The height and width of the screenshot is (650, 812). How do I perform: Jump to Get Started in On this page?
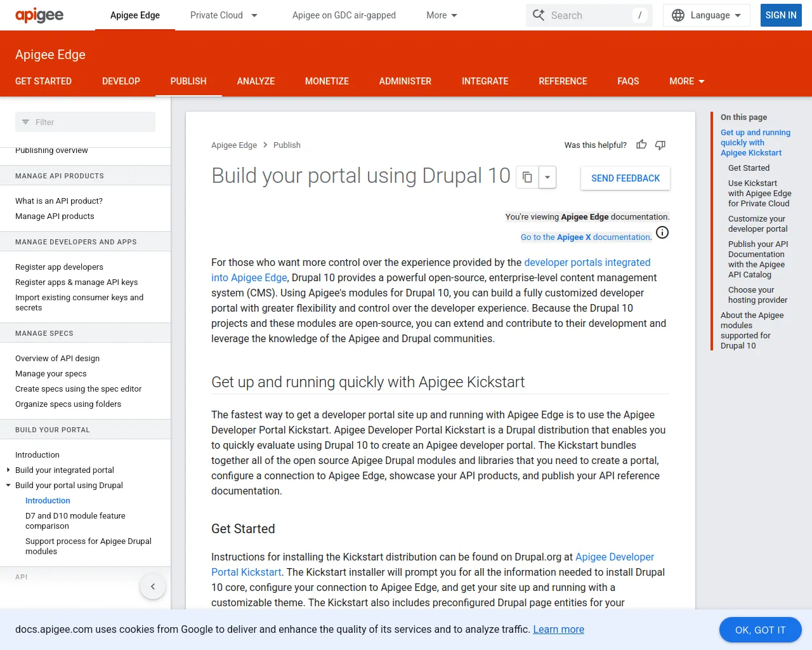pyautogui.click(x=749, y=168)
